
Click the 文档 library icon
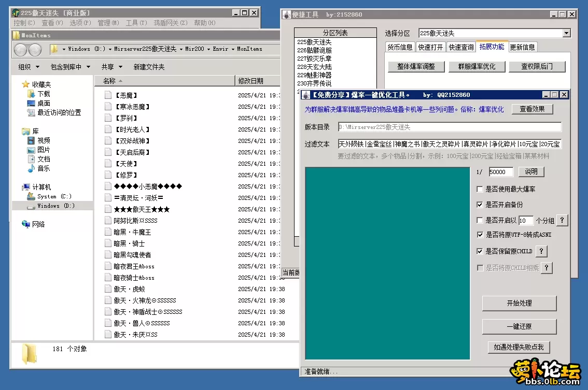pyautogui.click(x=31, y=159)
